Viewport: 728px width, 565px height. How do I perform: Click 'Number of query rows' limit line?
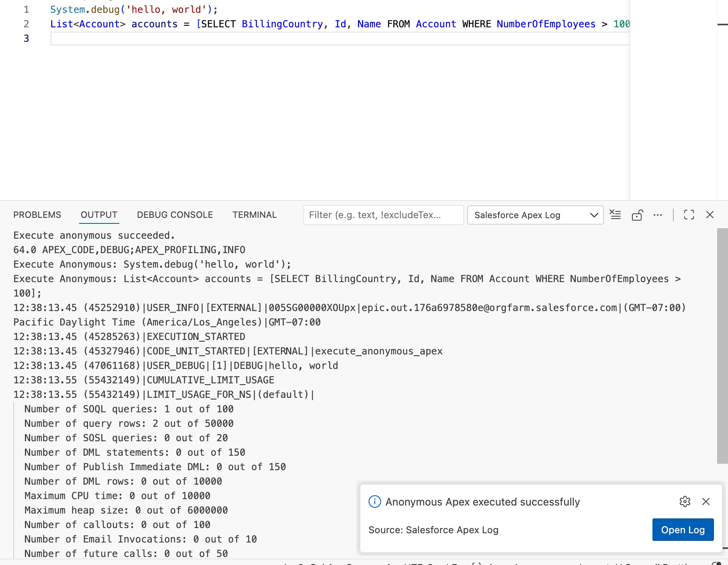[129, 424]
